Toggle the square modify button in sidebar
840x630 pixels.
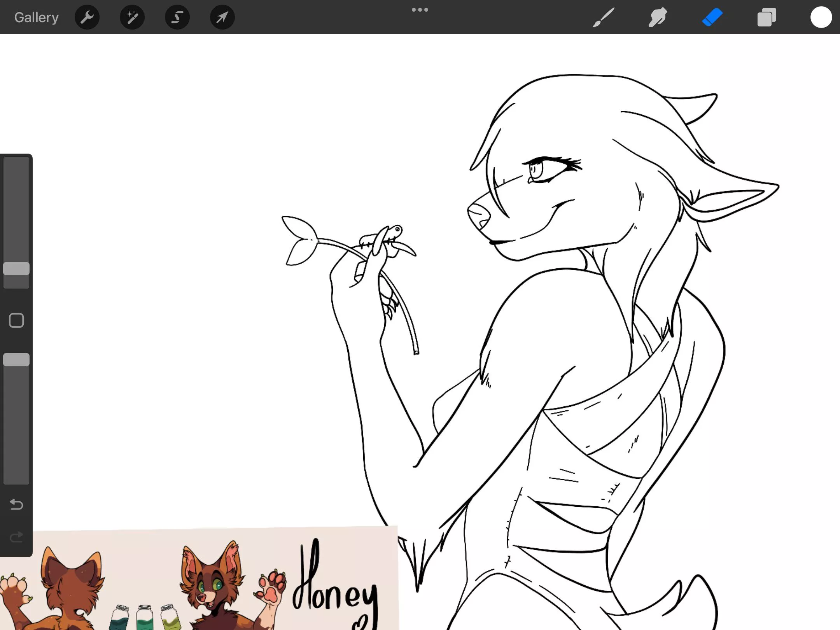16,320
